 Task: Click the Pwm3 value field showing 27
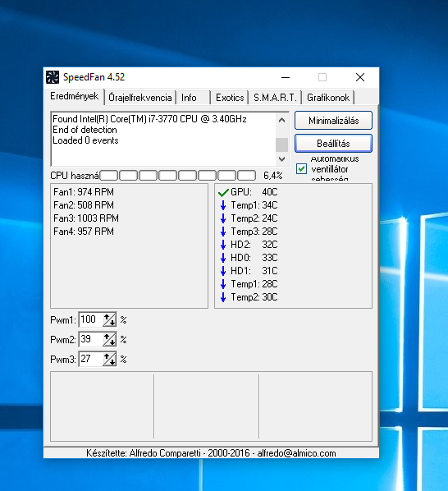click(x=91, y=359)
